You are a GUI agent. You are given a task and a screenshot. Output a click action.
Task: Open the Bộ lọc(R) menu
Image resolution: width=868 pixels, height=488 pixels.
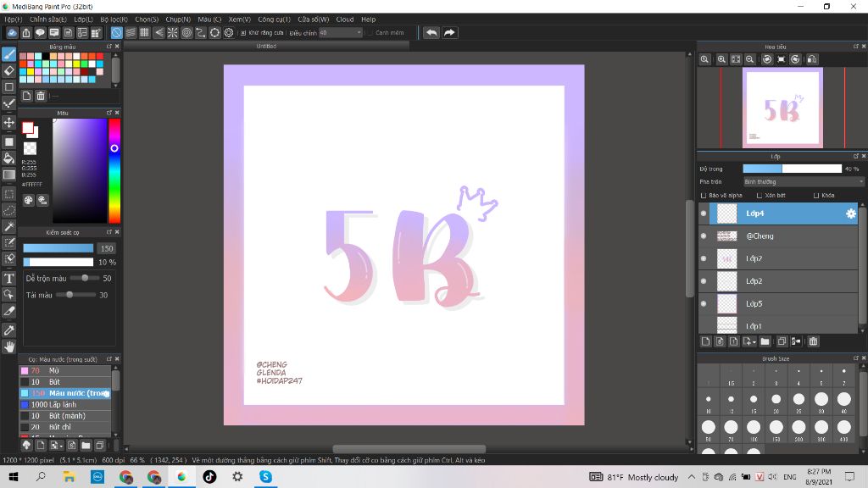114,19
